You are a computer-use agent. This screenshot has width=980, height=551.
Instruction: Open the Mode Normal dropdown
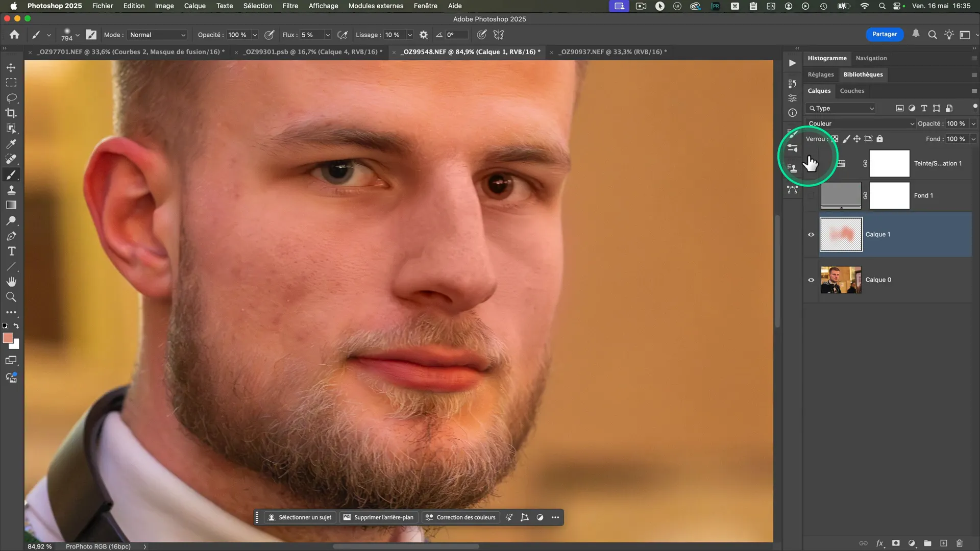pyautogui.click(x=157, y=35)
